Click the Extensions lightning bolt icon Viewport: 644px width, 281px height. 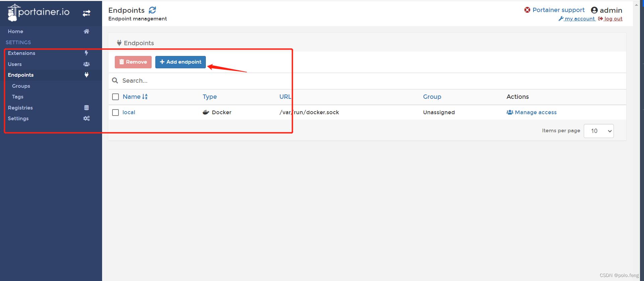[86, 53]
